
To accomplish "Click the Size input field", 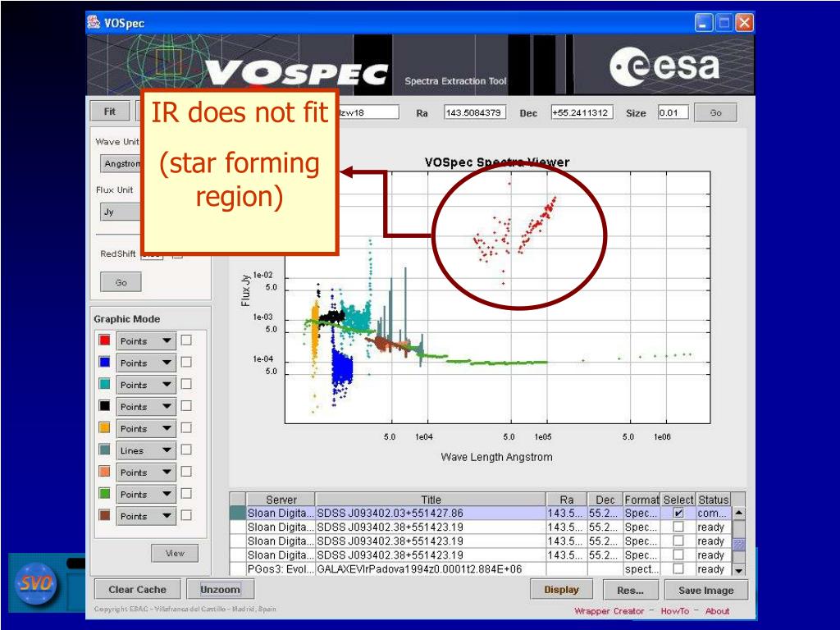I will pyautogui.click(x=673, y=112).
